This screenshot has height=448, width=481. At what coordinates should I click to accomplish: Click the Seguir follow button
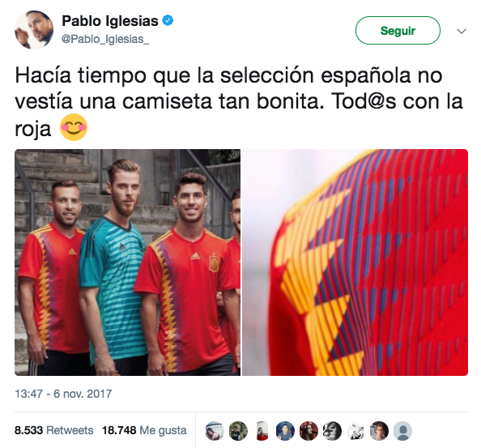(x=398, y=30)
